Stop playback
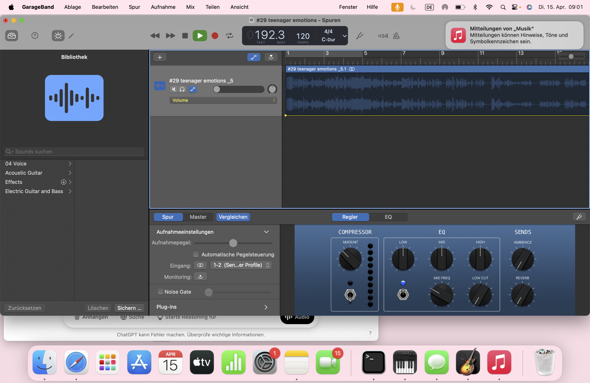 click(185, 36)
